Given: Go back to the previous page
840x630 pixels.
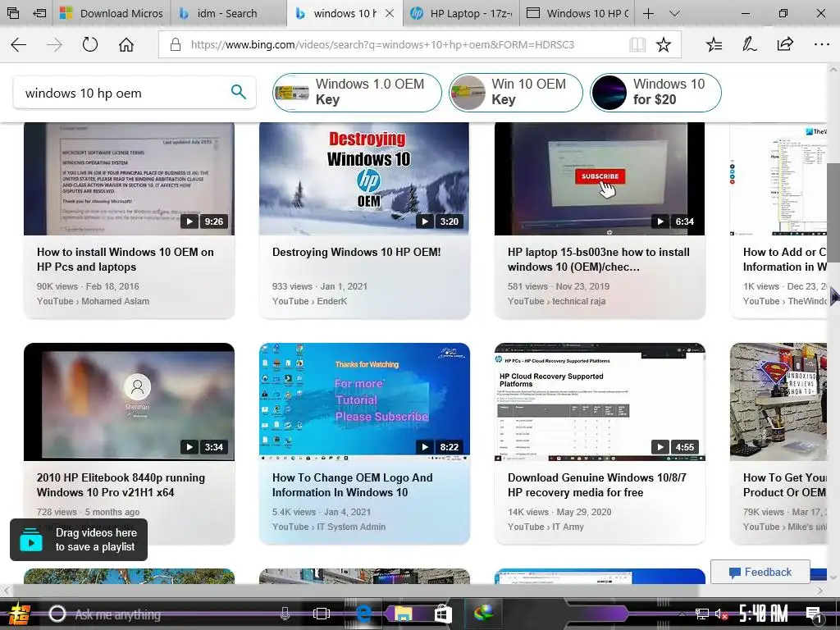Looking at the screenshot, I should coord(19,44).
